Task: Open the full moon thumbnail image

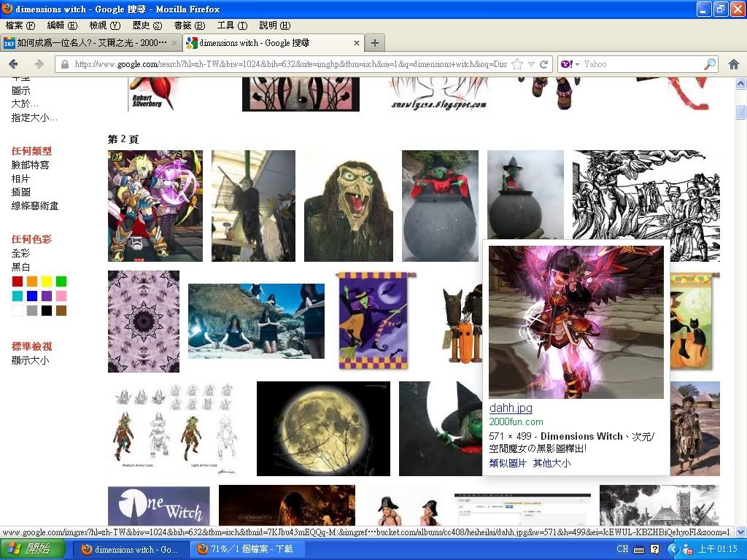Action: (x=323, y=429)
